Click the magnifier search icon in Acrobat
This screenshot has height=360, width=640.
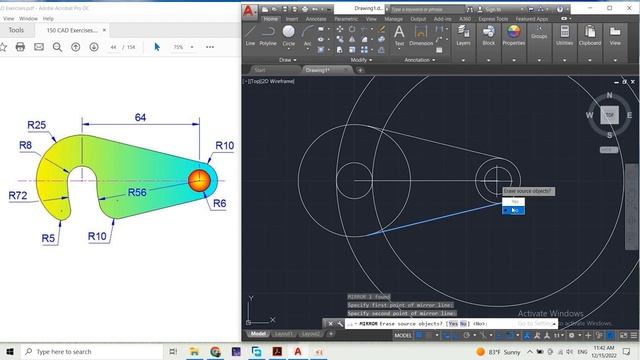[x=57, y=47]
